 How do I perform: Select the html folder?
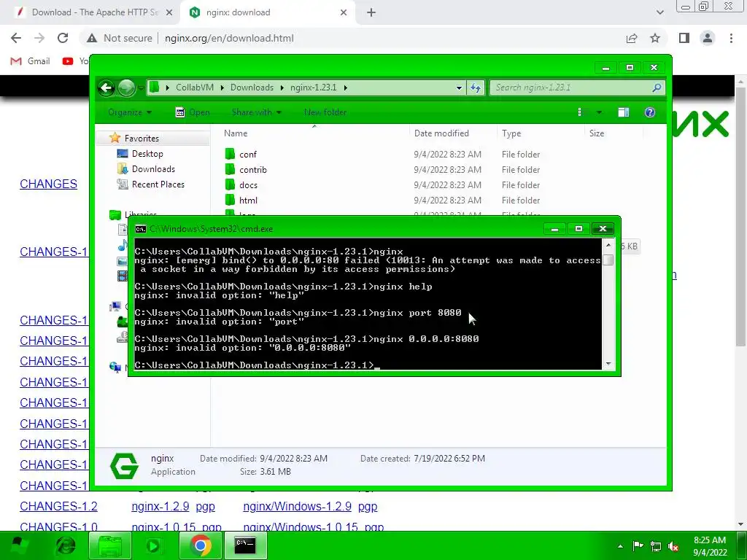pyautogui.click(x=248, y=200)
